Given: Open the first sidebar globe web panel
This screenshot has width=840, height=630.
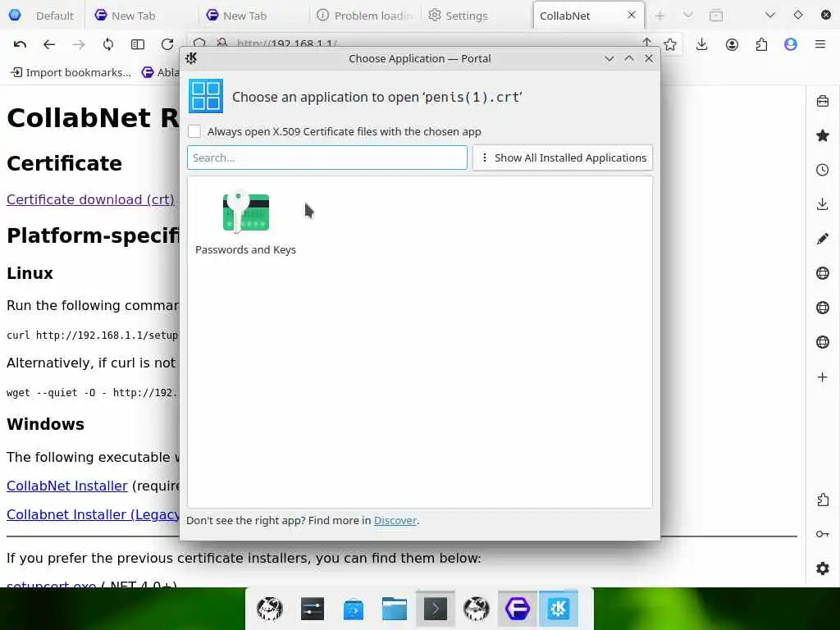Looking at the screenshot, I should tap(823, 273).
